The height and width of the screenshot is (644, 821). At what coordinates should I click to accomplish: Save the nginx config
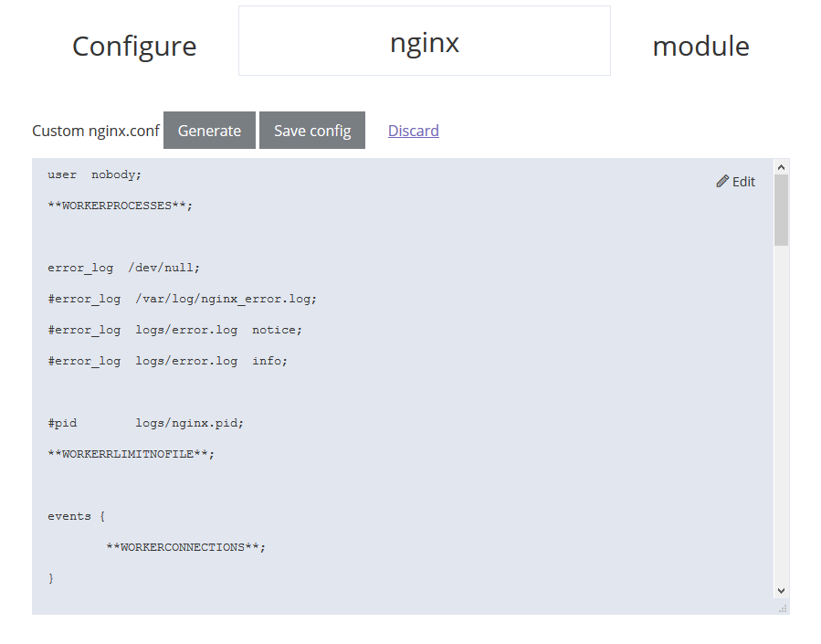click(312, 131)
